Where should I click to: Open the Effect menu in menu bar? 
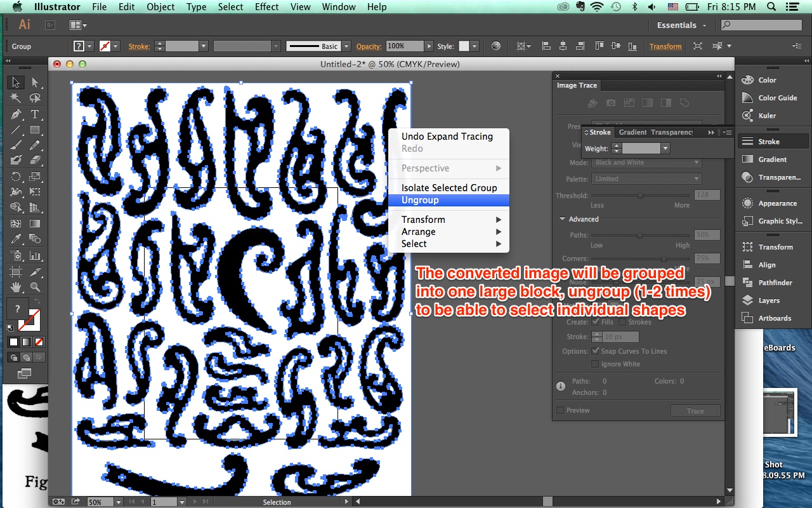tap(266, 7)
